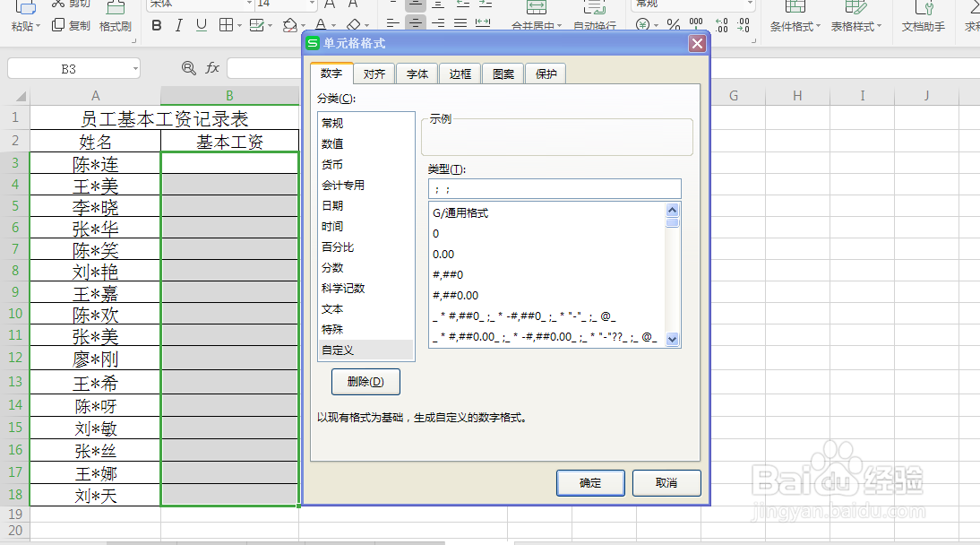Switch to the 对齐 alignment tab
Viewport: 980px width, 545px height.
click(374, 74)
